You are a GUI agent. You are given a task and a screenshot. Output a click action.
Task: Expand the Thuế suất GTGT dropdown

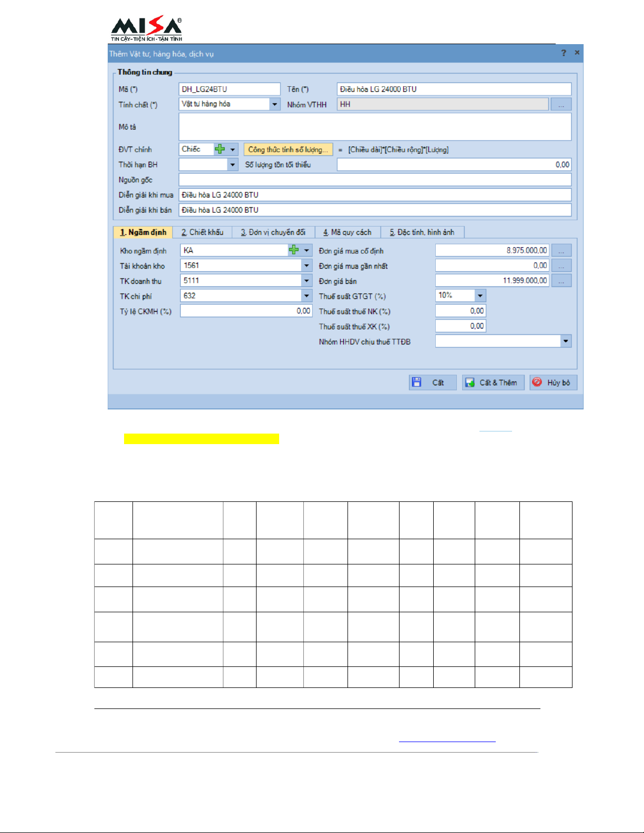(480, 296)
